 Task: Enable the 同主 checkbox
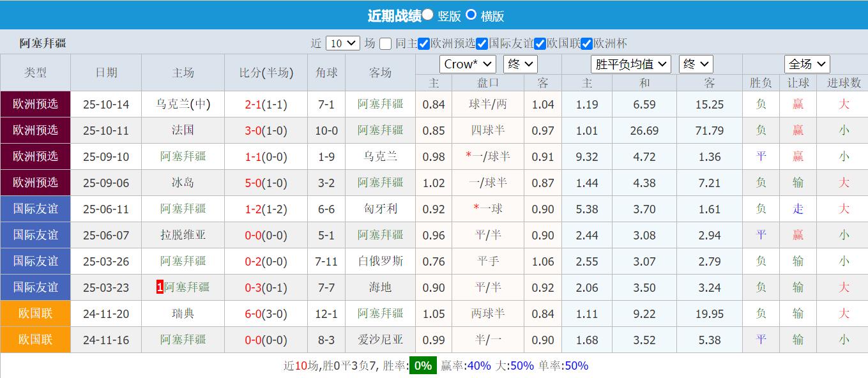pyautogui.click(x=384, y=43)
